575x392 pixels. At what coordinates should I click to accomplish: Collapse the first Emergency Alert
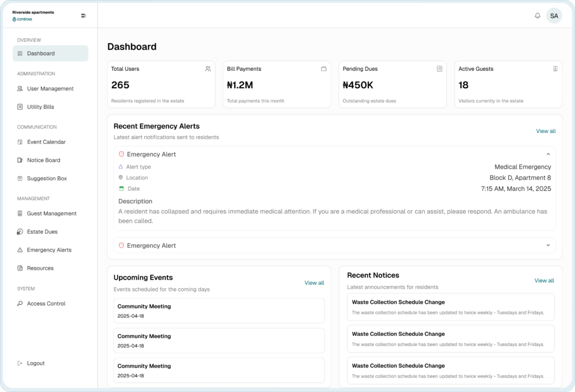(548, 154)
